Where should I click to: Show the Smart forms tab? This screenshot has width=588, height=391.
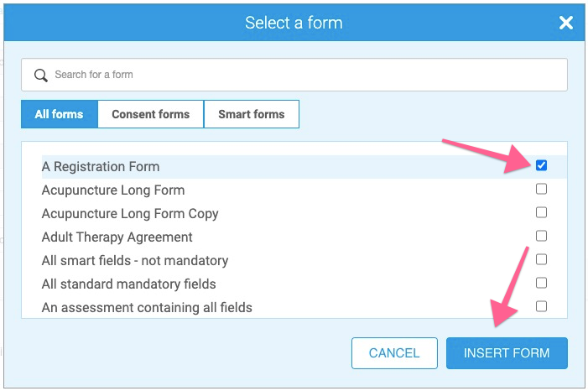tap(251, 114)
